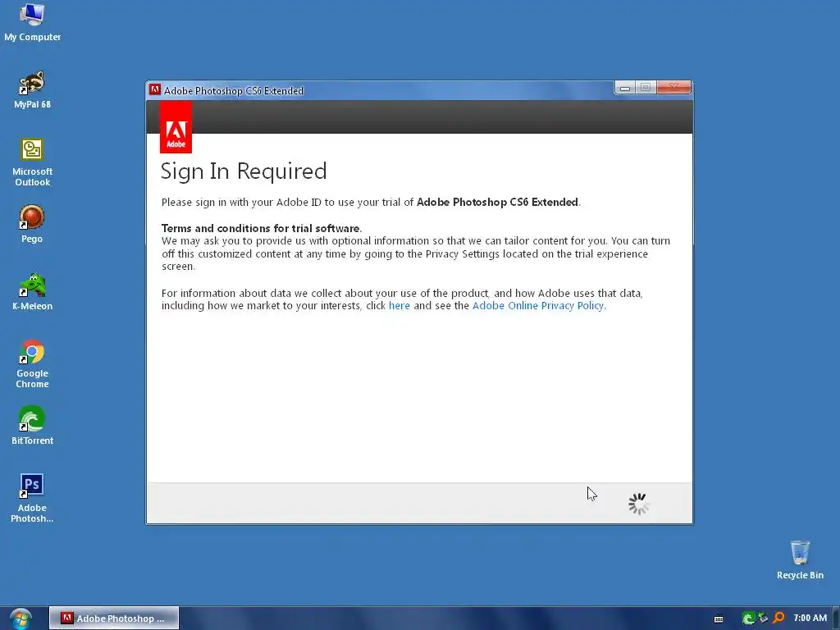840x630 pixels.
Task: Click the loading spinner in the dialog footer
Action: pyautogui.click(x=638, y=504)
